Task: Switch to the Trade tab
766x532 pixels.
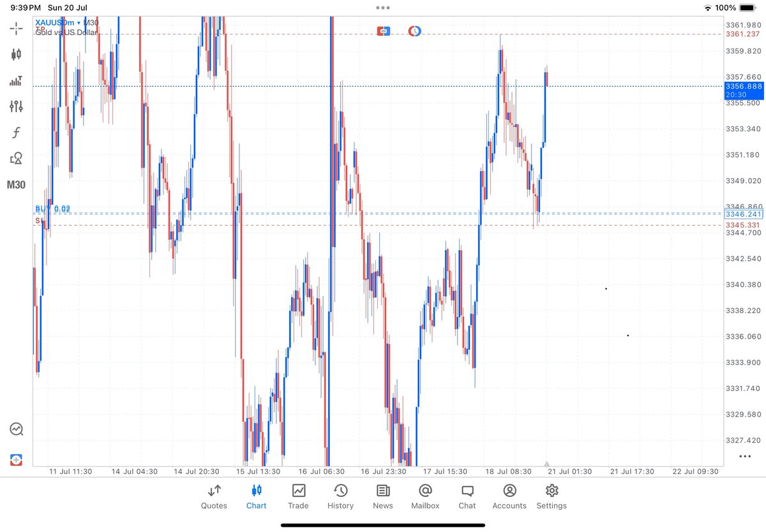Action: [x=298, y=496]
